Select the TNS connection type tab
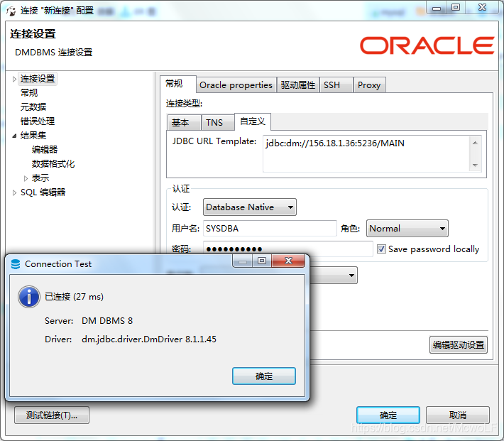This screenshot has height=441, width=504. pyautogui.click(x=218, y=123)
